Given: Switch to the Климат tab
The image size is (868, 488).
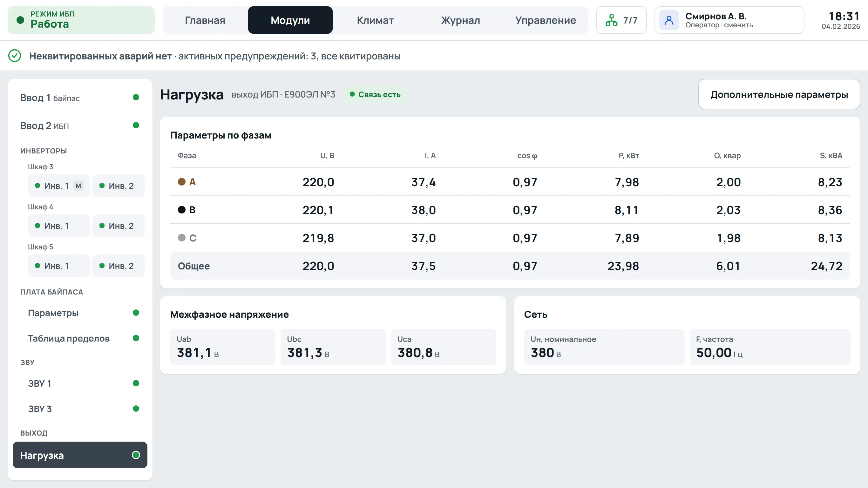Looking at the screenshot, I should tap(375, 20).
